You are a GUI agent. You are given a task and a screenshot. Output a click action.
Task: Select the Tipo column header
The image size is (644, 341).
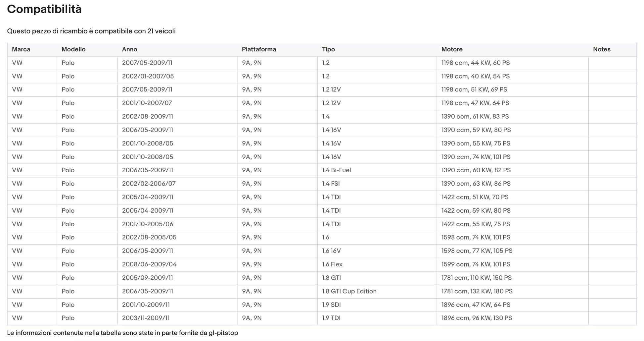tap(328, 49)
